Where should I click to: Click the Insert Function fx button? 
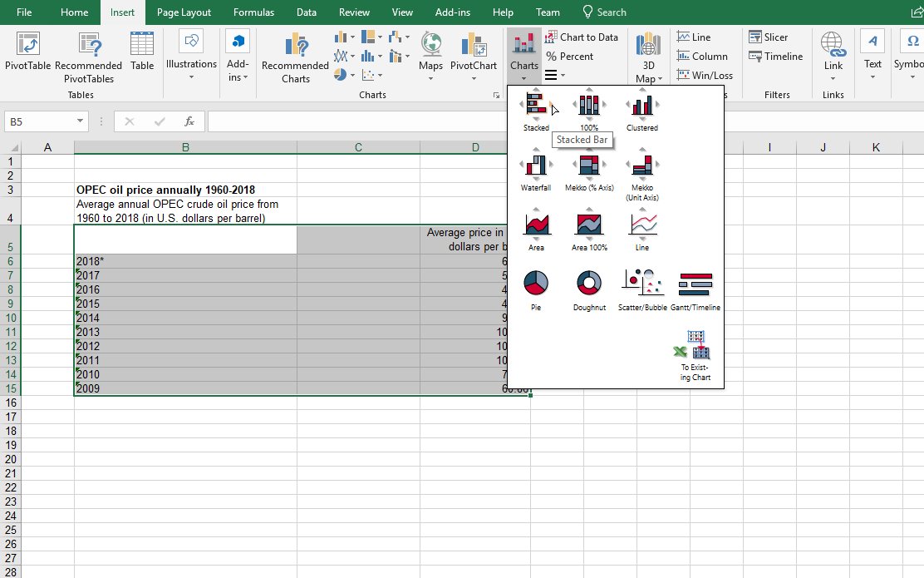[x=189, y=121]
